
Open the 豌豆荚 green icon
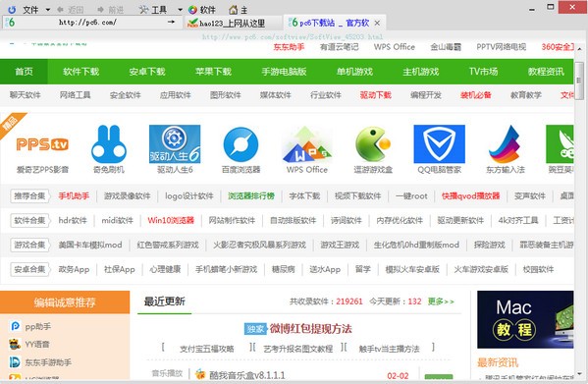560,144
